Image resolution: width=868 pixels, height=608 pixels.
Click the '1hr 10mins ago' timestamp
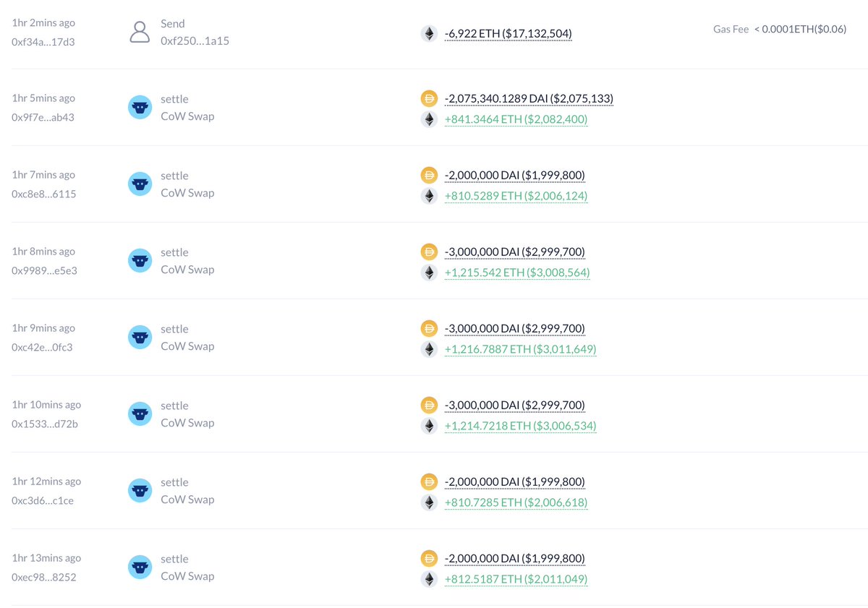point(46,405)
